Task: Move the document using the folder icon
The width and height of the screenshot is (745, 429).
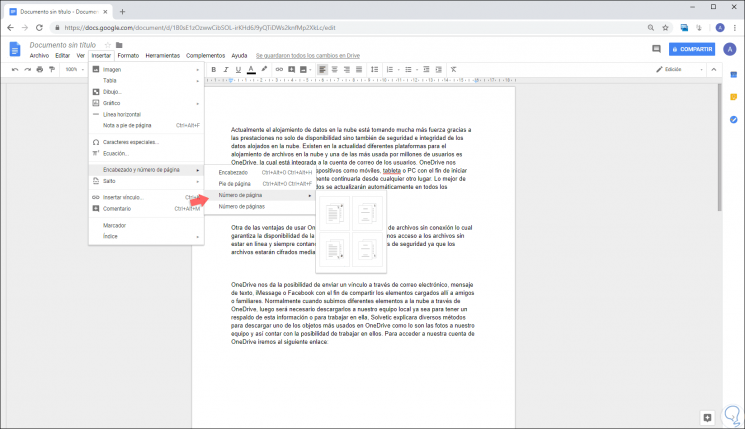Action: click(119, 45)
